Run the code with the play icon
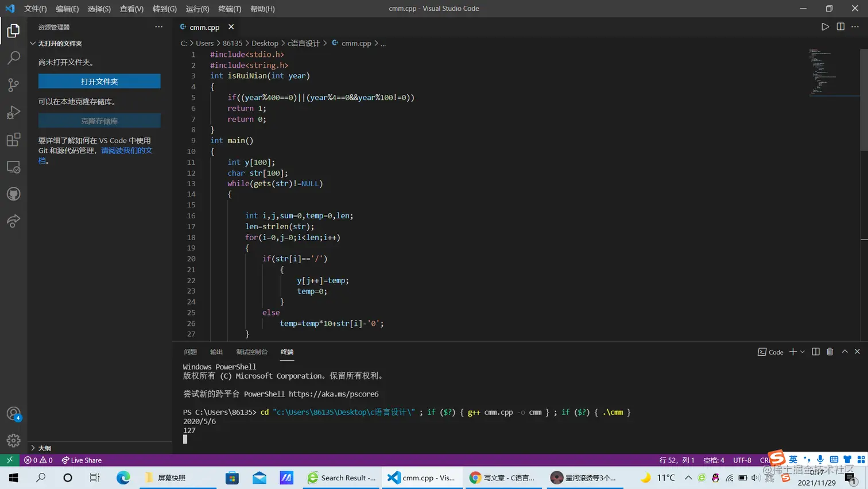Image resolution: width=868 pixels, height=489 pixels. point(825,27)
